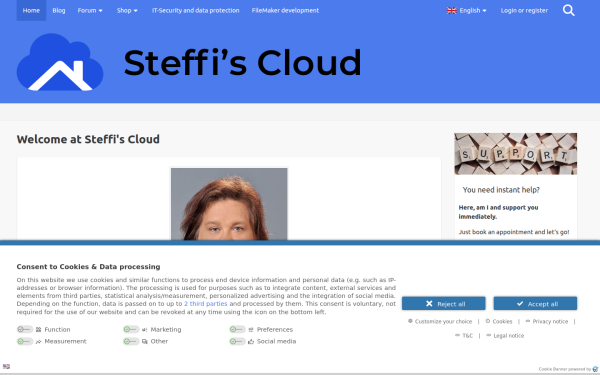Open the search magnifier icon
Screen dimensions: 600x375
click(x=569, y=10)
